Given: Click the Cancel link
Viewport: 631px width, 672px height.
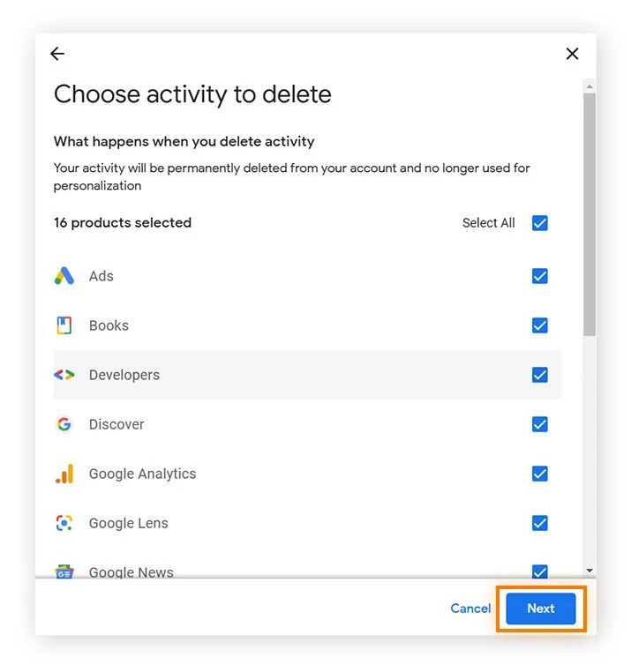Looking at the screenshot, I should pyautogui.click(x=470, y=609).
